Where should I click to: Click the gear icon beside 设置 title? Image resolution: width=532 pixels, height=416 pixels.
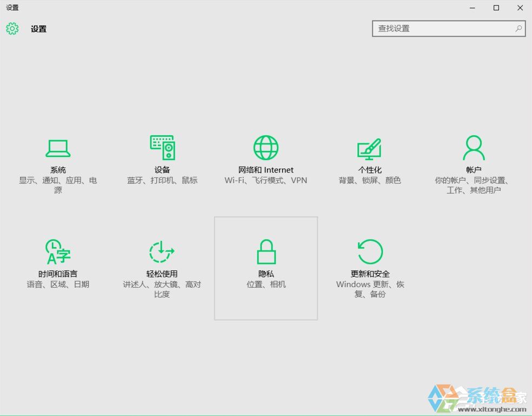tap(12, 29)
